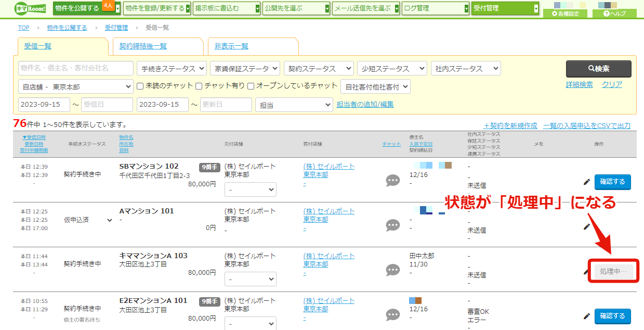This screenshot has height=330, width=644.
Task: Click 受信日 end date field
Action: (x=107, y=105)
